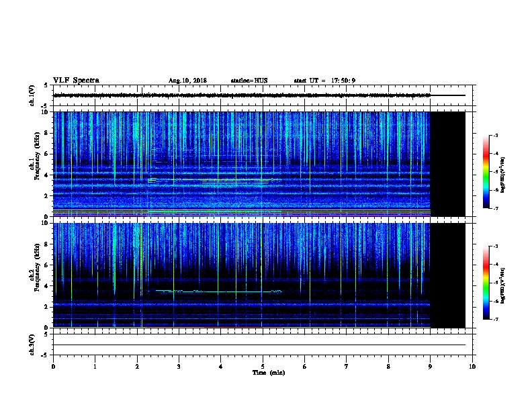This screenshot has height=411, width=532.
Task: Click the ch.1 waveform trace panel
Action: pyautogui.click(x=263, y=95)
